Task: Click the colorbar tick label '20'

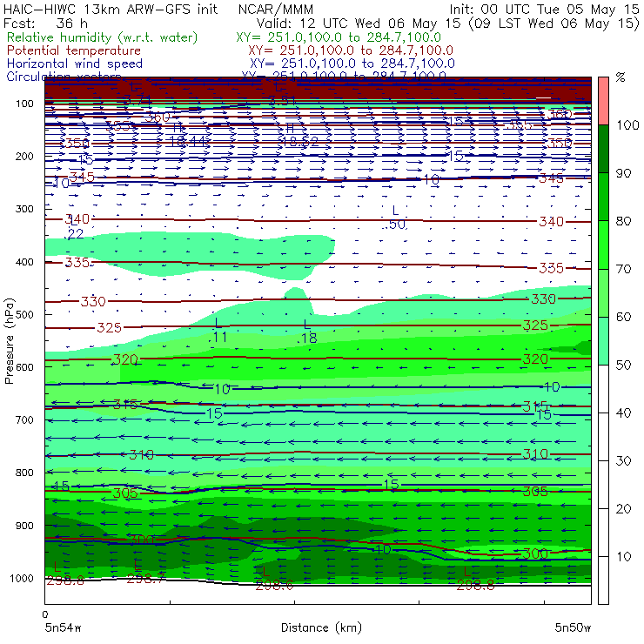Action: [x=623, y=509]
